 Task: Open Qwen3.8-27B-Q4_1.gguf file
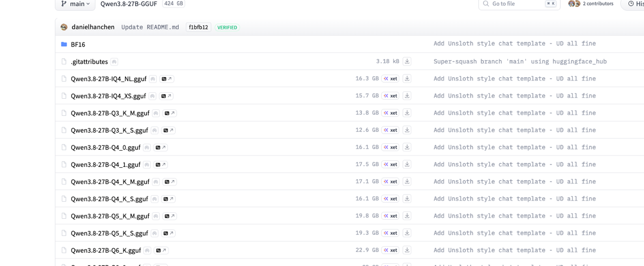coord(106,165)
